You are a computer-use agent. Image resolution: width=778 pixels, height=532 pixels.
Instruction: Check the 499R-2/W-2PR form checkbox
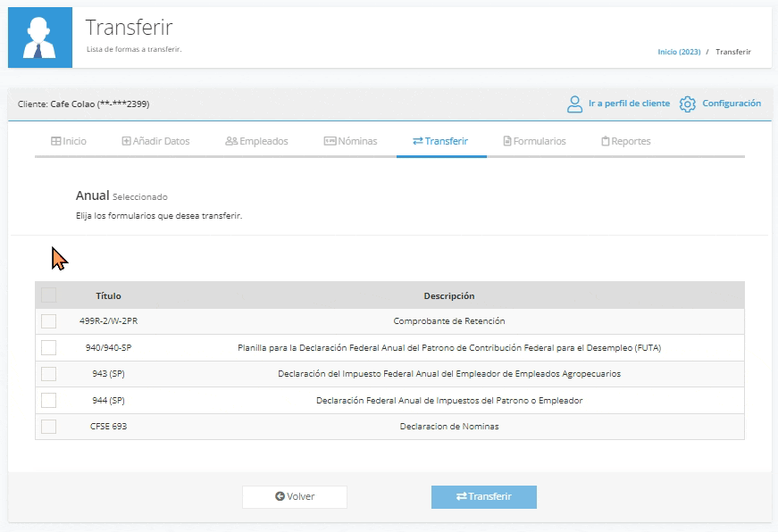[48, 320]
